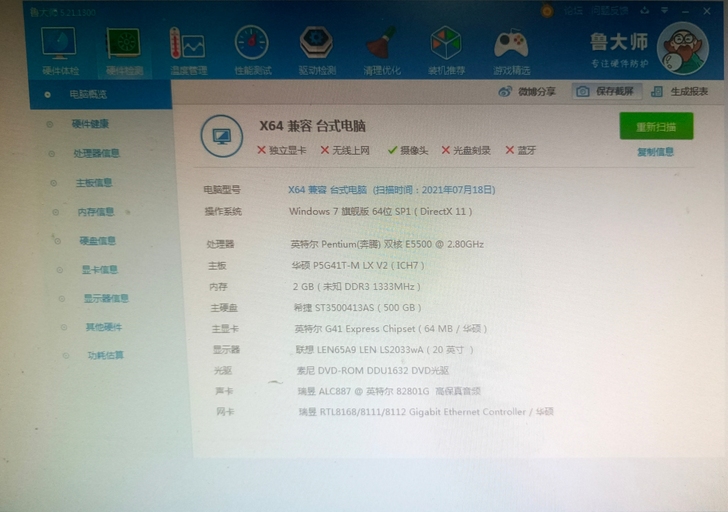Close the 鲁大师 window
728x512 pixels.
pyautogui.click(x=707, y=11)
